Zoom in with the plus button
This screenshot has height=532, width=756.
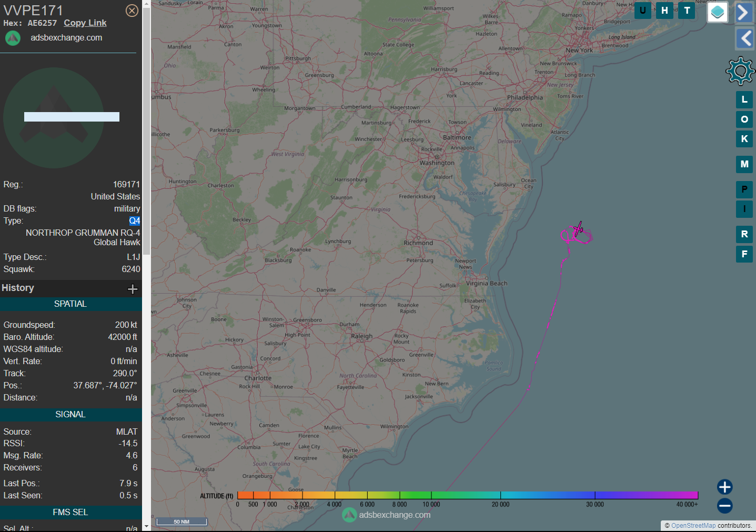725,487
